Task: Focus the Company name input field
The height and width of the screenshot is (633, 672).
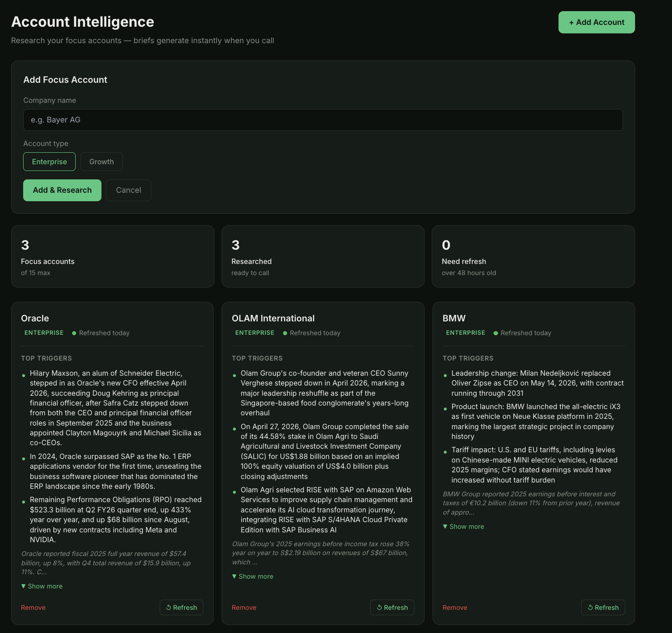Action: coord(323,120)
